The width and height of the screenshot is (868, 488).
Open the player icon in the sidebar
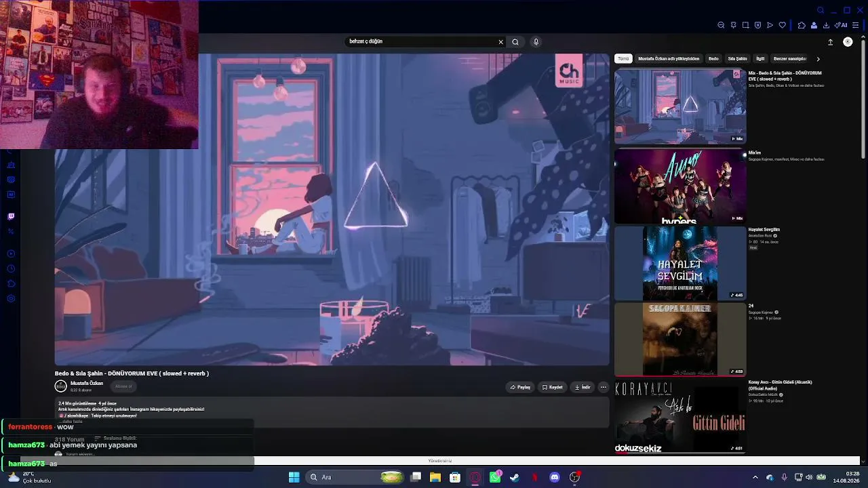click(11, 254)
